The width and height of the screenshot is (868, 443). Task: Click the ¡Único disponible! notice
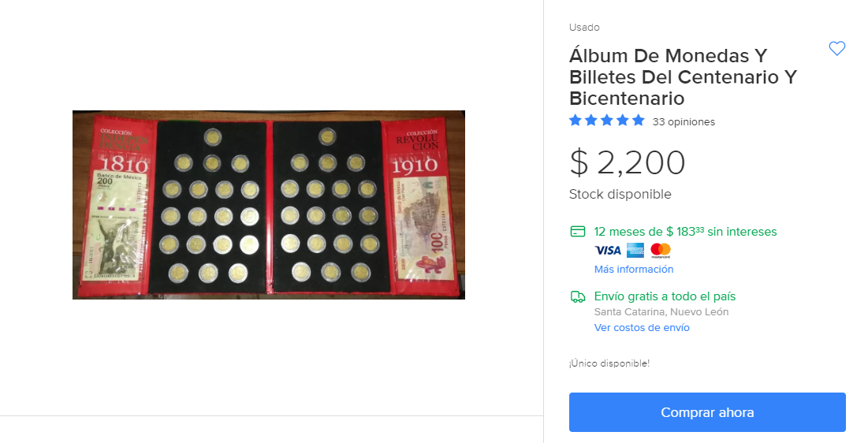point(609,363)
